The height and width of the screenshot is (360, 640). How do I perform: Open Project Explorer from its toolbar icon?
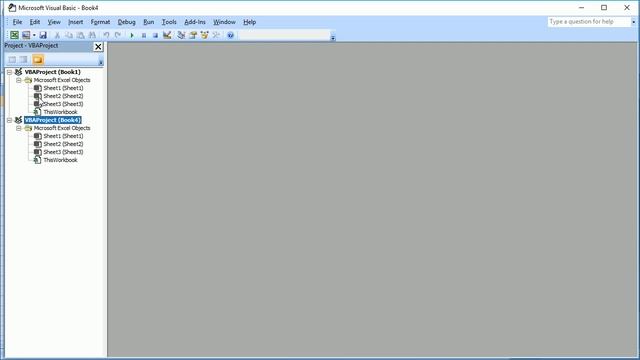click(x=181, y=36)
